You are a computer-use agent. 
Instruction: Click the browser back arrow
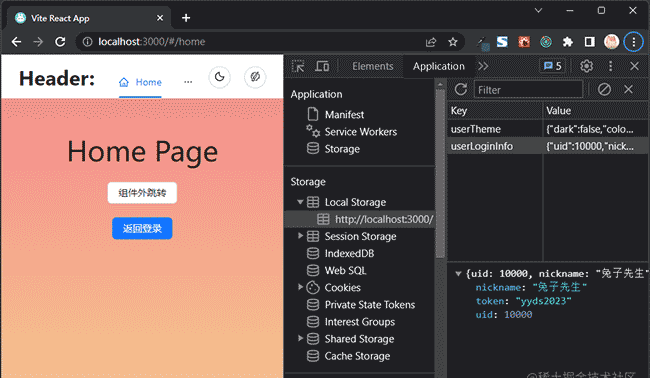16,42
